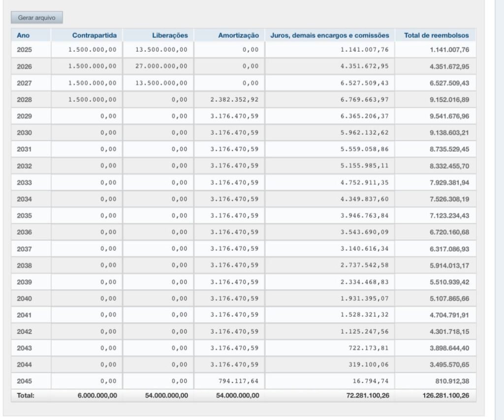Select the 2045 year row label
Viewport: 504px width, 420px height.
click(24, 381)
